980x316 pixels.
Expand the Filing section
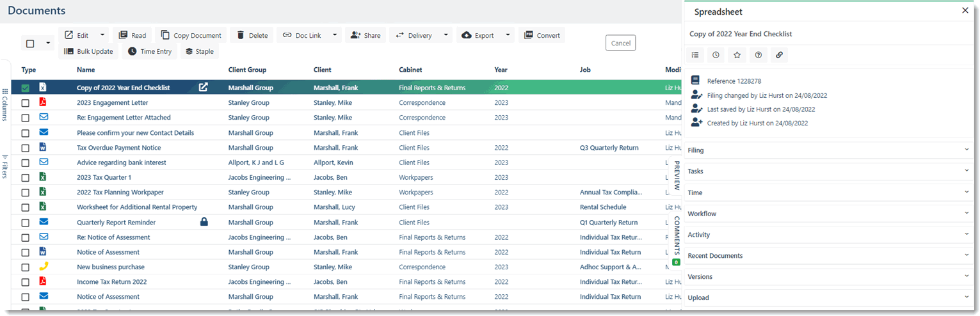(x=828, y=150)
